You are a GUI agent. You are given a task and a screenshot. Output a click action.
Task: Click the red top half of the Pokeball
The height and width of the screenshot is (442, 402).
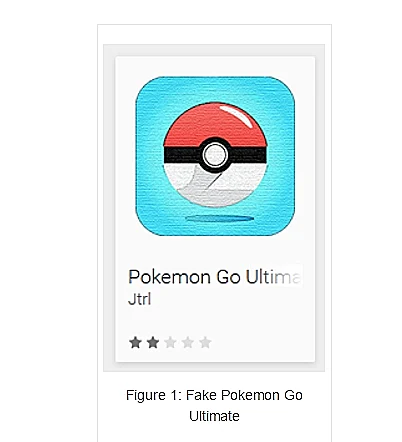coord(215,125)
